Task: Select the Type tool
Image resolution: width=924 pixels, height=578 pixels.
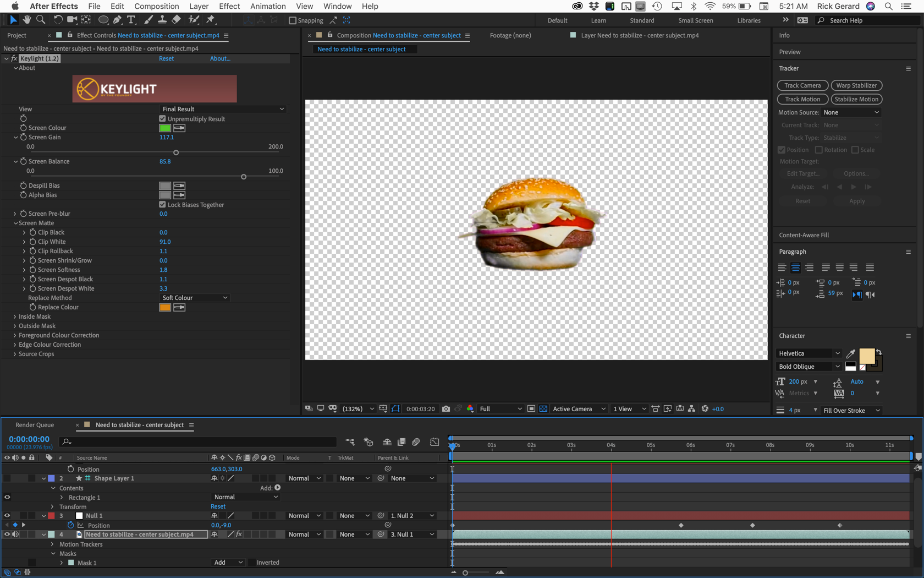Action: 131,20
